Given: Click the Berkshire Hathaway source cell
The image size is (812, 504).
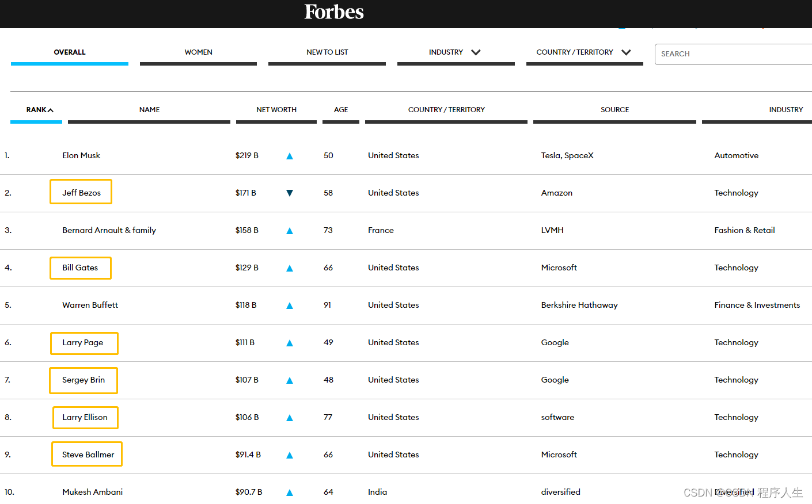Looking at the screenshot, I should 579,305.
